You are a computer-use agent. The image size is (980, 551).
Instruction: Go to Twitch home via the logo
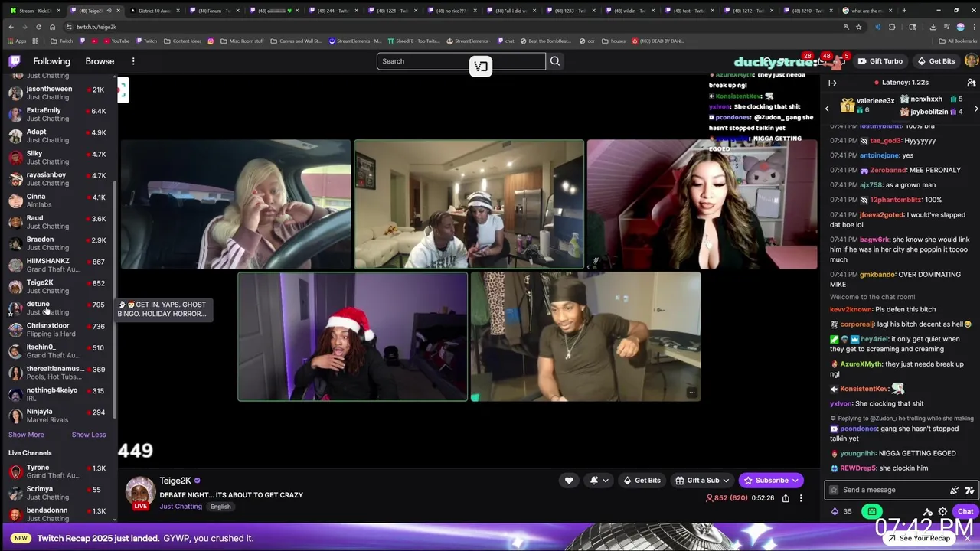pyautogui.click(x=15, y=61)
